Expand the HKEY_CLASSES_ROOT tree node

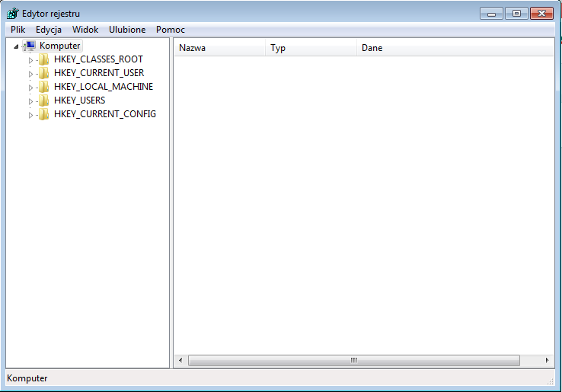[31, 60]
